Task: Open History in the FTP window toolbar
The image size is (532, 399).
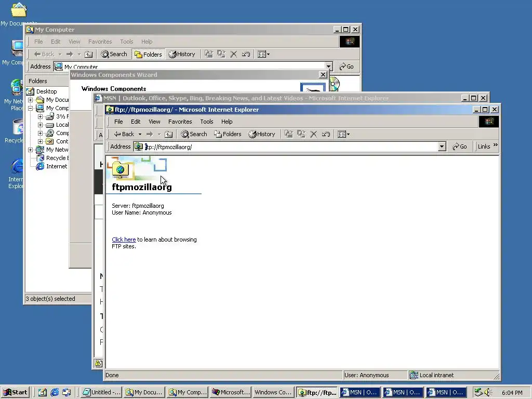Action: point(262,134)
